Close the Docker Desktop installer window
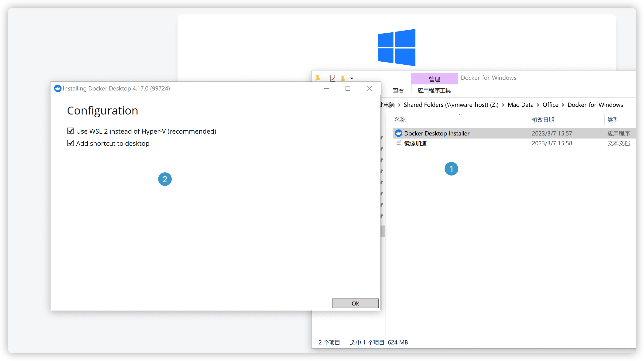The height and width of the screenshot is (361, 644). tap(369, 88)
